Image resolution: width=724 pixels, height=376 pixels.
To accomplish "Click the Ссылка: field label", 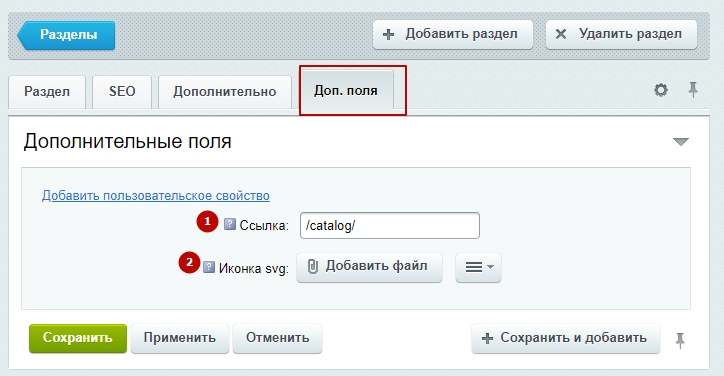I will [x=264, y=226].
